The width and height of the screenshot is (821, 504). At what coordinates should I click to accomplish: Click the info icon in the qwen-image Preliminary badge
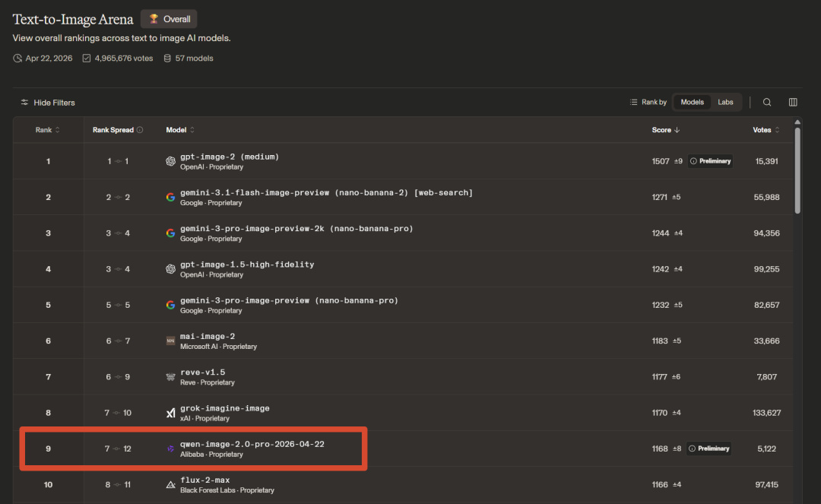pos(693,449)
